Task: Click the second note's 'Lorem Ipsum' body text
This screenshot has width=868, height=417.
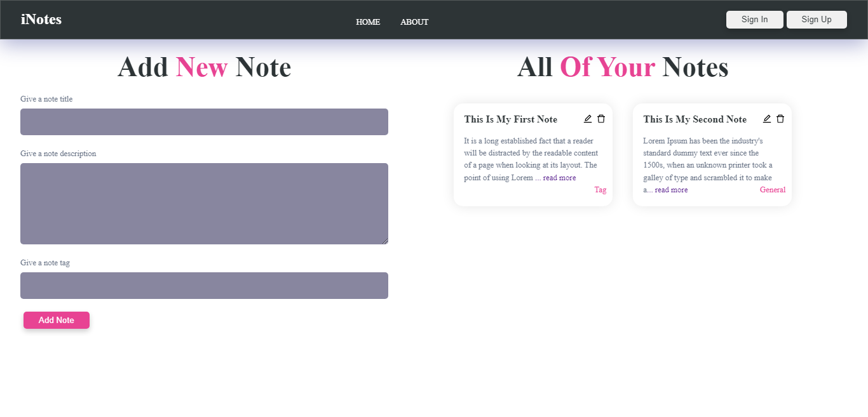Action: coord(709,165)
